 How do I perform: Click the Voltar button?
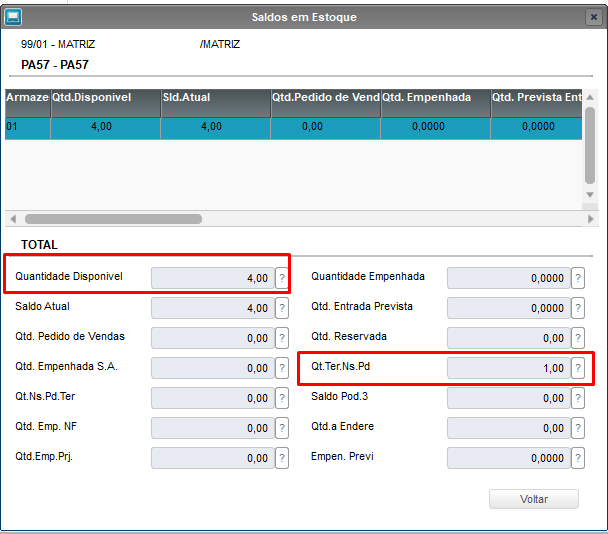click(534, 499)
